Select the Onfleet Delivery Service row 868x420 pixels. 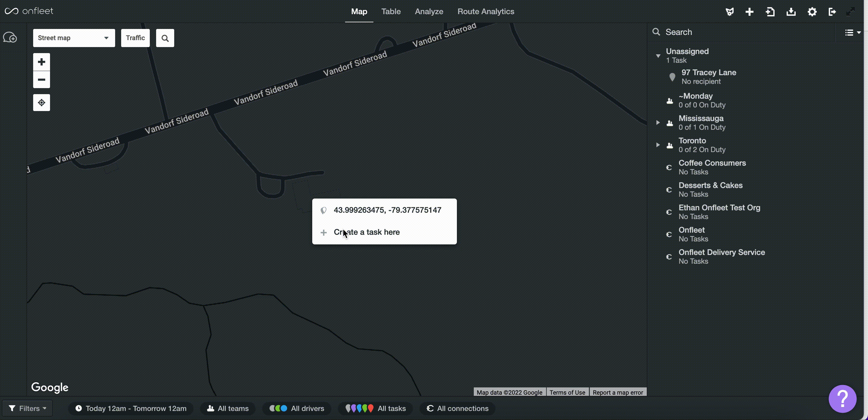pyautogui.click(x=755, y=256)
